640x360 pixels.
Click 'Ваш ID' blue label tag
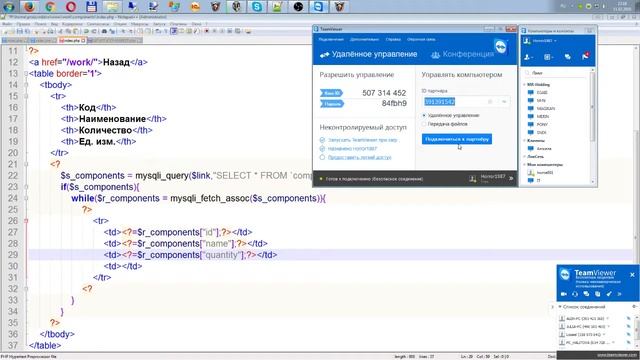[331, 93]
